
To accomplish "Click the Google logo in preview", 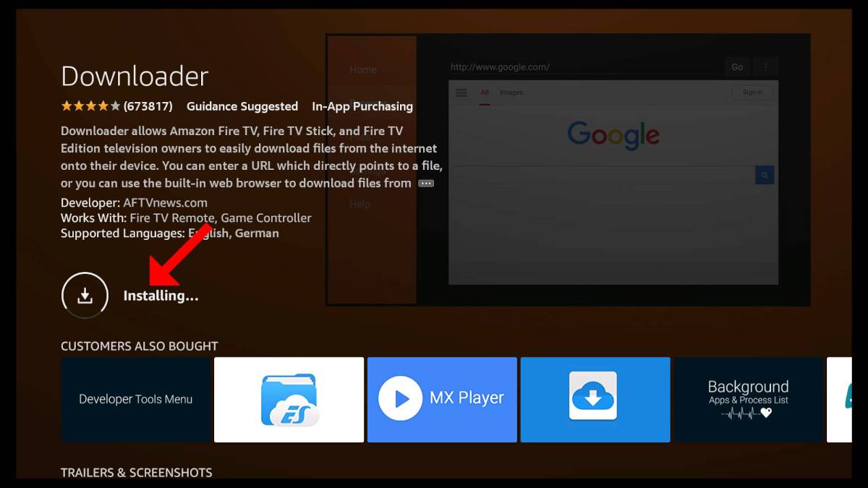I will tap(613, 135).
